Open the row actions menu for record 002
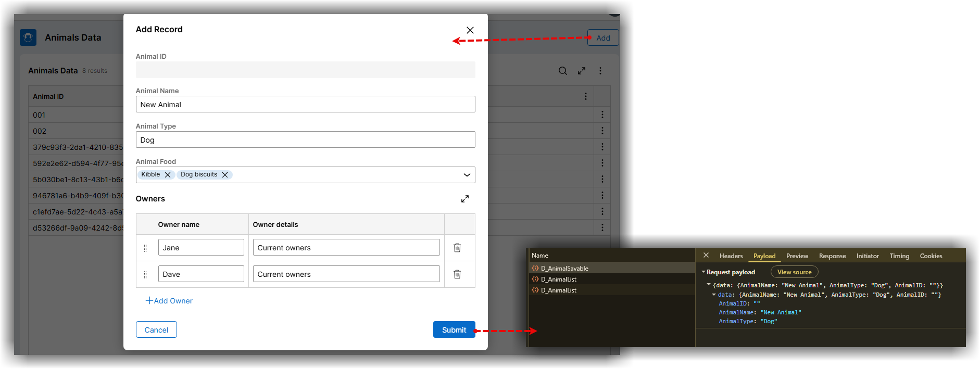 click(x=602, y=131)
